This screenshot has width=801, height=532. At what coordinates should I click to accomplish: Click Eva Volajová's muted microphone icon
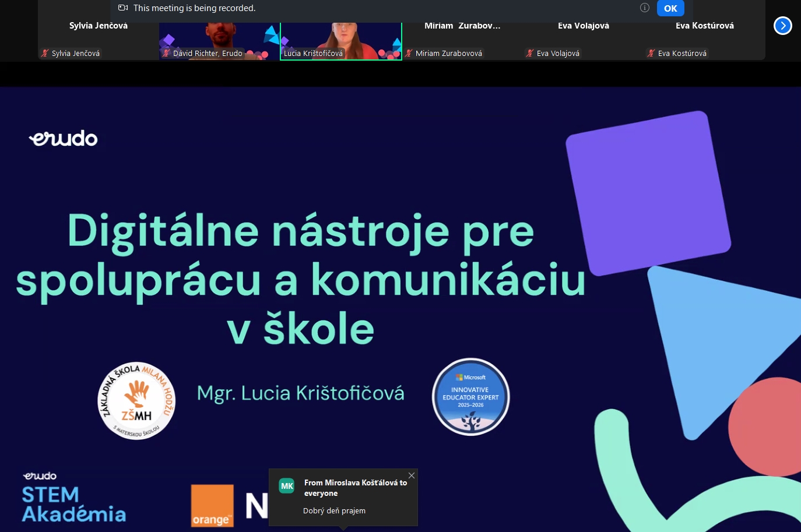[530, 53]
